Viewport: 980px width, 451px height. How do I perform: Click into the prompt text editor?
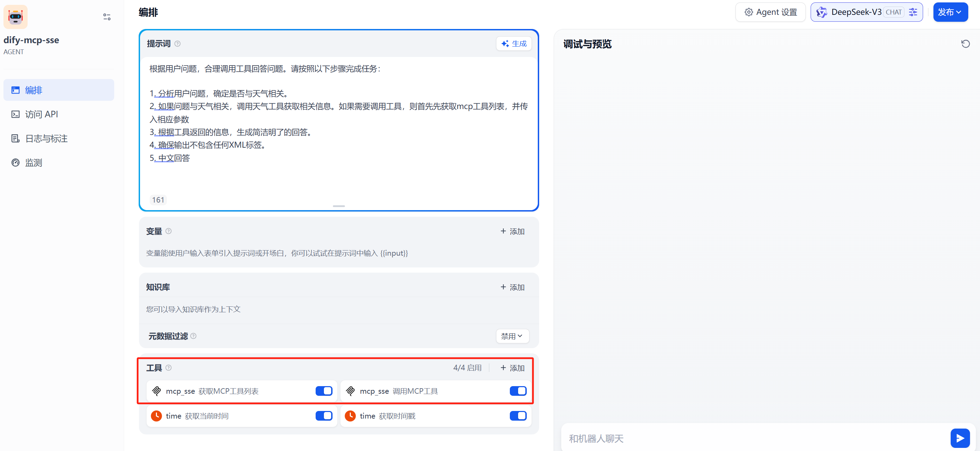pyautogui.click(x=339, y=126)
